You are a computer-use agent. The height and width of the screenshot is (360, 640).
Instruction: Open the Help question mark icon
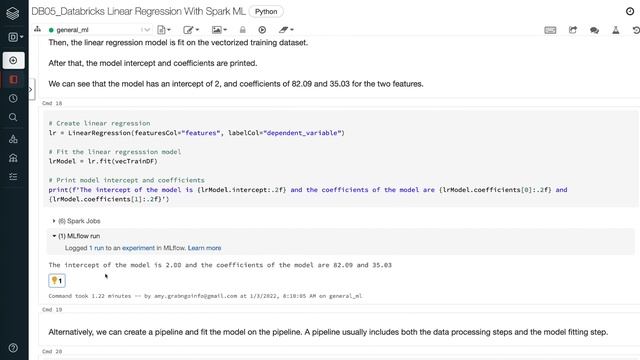point(13,348)
